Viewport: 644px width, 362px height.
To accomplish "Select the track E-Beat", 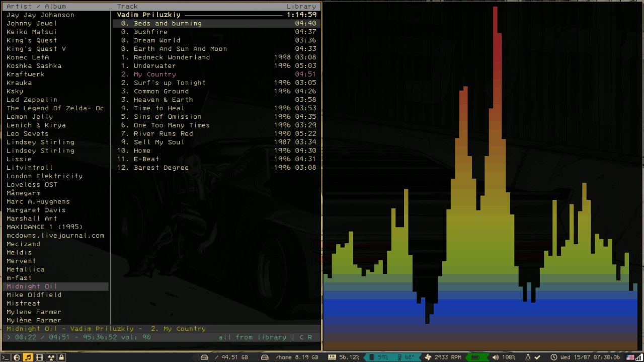I will coord(216,159).
